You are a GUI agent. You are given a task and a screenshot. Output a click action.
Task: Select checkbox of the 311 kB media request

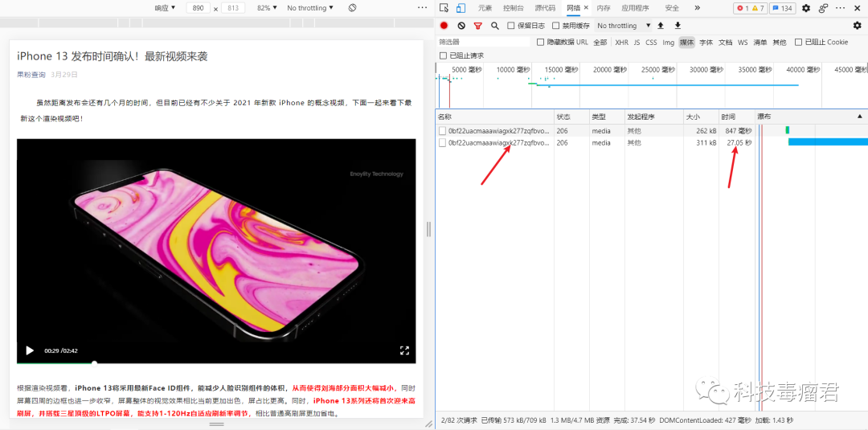point(442,143)
